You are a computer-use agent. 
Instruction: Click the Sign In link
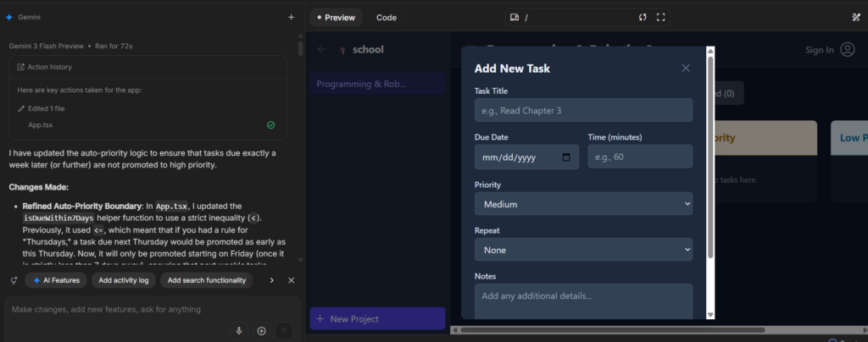pyautogui.click(x=820, y=50)
